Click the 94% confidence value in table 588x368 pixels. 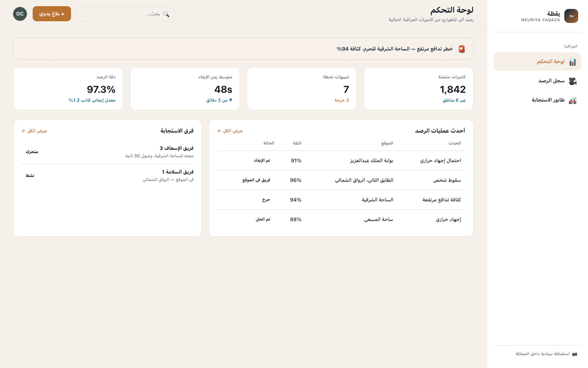pos(296,200)
